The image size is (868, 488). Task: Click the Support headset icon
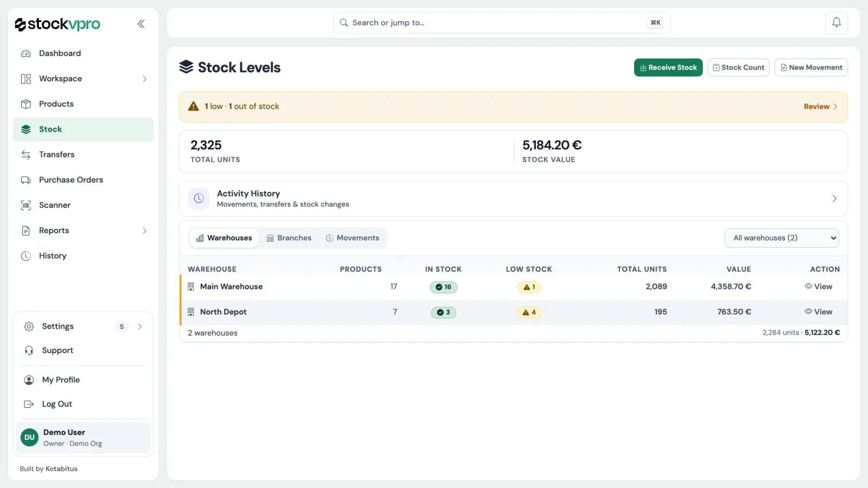pyautogui.click(x=29, y=351)
